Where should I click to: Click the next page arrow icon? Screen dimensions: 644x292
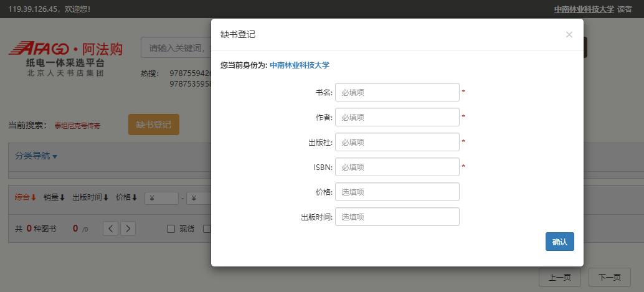[128, 228]
